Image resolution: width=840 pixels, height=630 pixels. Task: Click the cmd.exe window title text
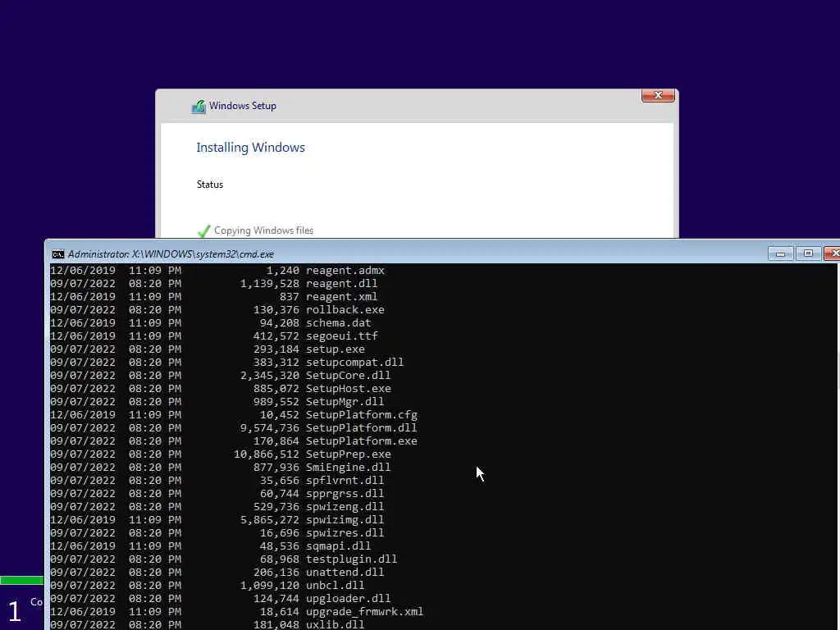point(171,254)
